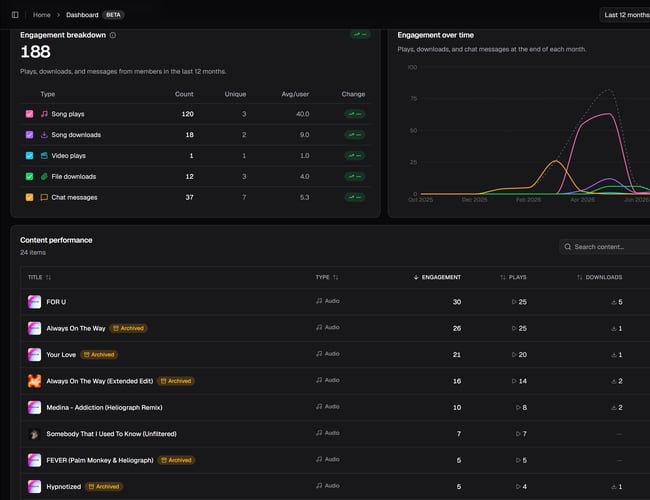This screenshot has height=500, width=650.
Task: Click the 24 items label
Action: pyautogui.click(x=33, y=252)
